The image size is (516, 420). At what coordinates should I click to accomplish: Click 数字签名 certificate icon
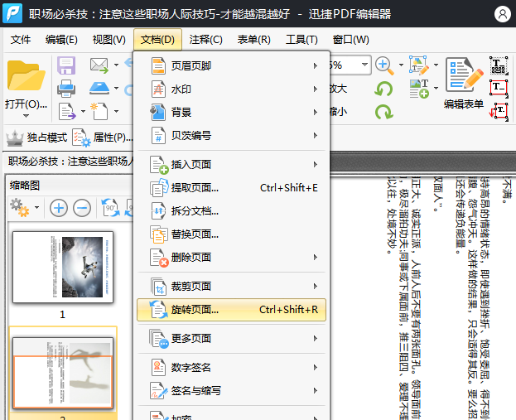(158, 367)
